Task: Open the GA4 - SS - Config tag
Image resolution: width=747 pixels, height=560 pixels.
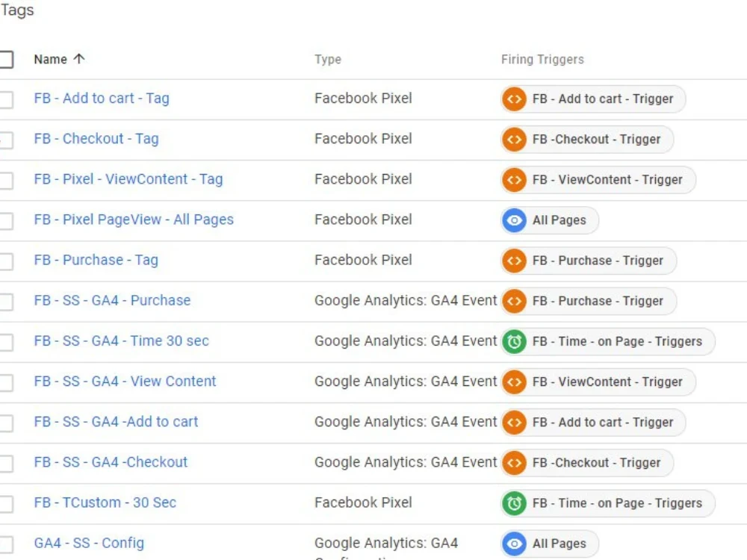Action: click(x=89, y=543)
